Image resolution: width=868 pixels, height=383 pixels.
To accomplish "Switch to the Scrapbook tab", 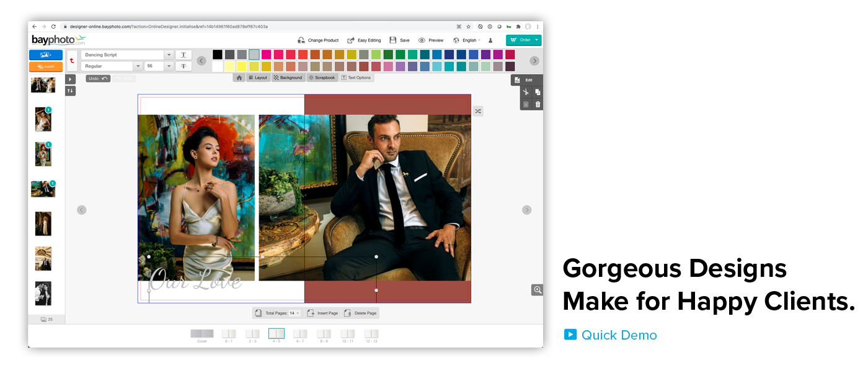I will point(321,78).
